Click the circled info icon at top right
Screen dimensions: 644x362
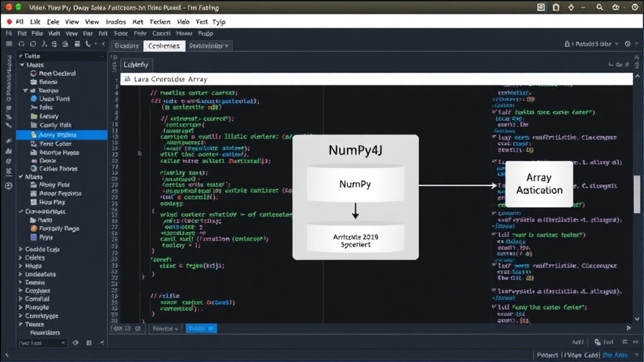(628, 44)
